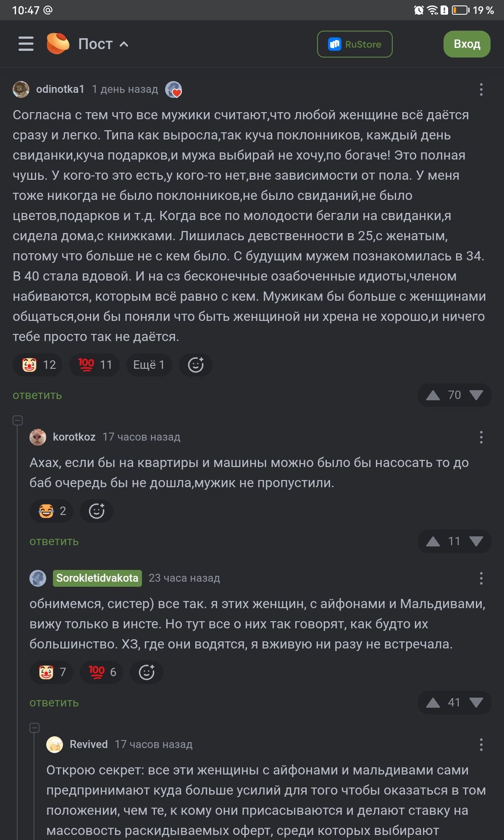
Task: Upvote odinotka1's comment with 70 rating
Action: [x=433, y=395]
